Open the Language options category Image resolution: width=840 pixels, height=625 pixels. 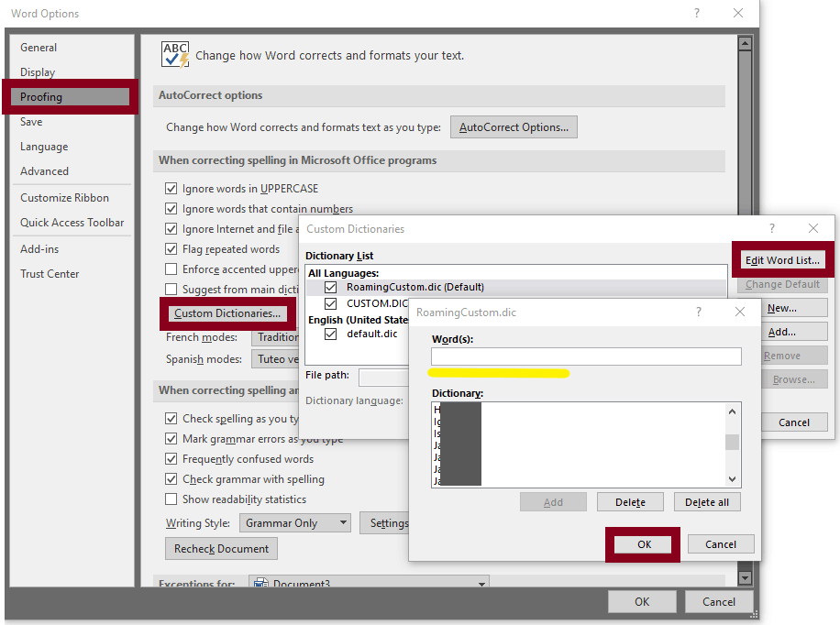pyautogui.click(x=44, y=147)
